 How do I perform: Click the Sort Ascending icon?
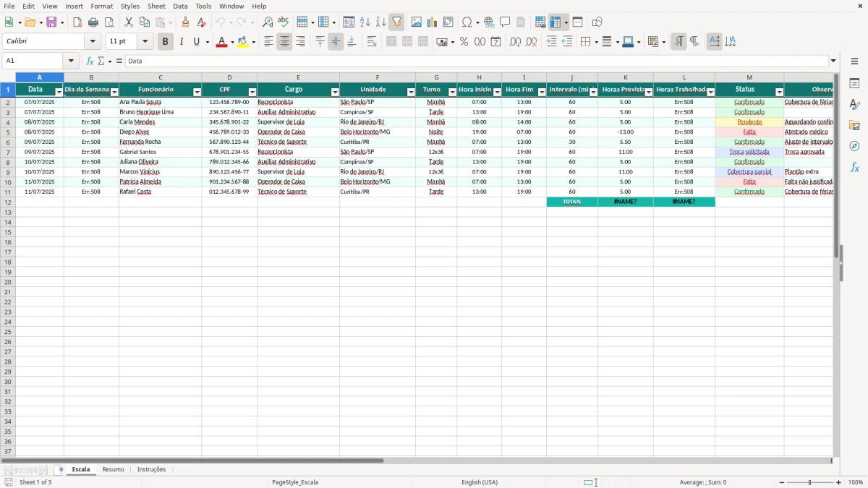coord(365,22)
